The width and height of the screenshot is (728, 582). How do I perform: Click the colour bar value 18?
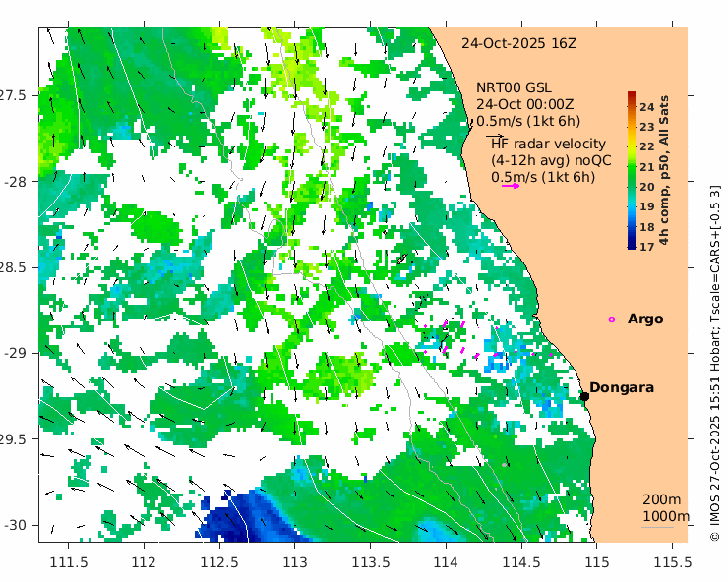coord(646,227)
